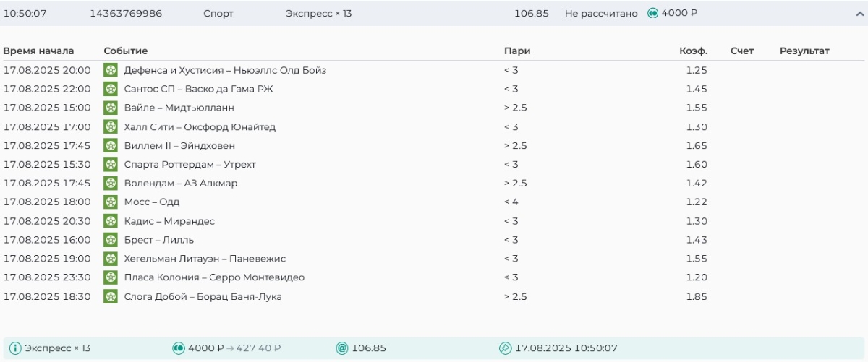The image size is (868, 362).
Task: Click the odds icon next to 106.85 below
Action: [342, 348]
